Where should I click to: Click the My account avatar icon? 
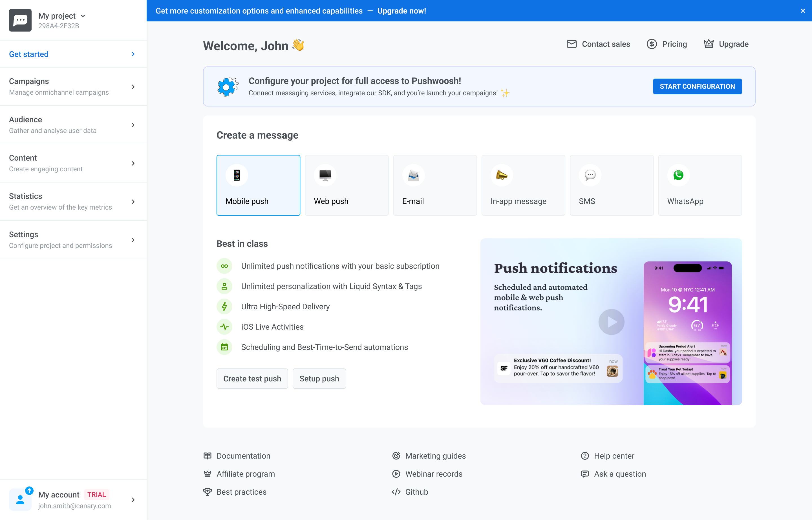(20, 499)
